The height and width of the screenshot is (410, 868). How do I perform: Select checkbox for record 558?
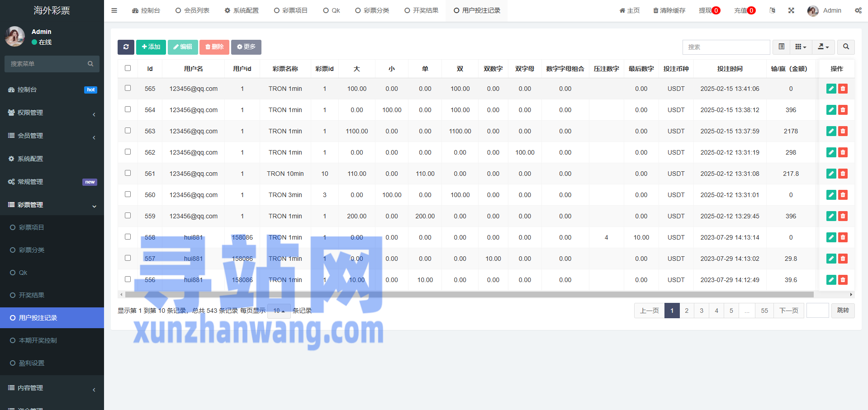click(x=128, y=237)
